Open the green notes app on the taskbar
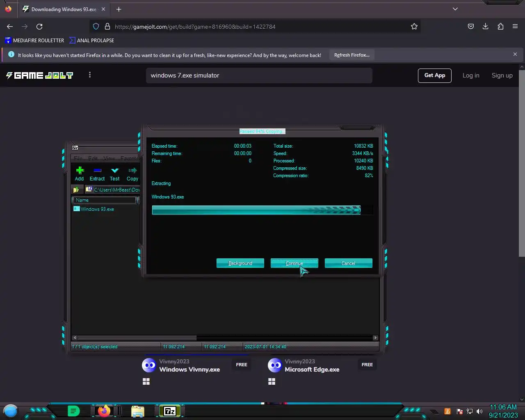This screenshot has height=420, width=525. click(74, 411)
